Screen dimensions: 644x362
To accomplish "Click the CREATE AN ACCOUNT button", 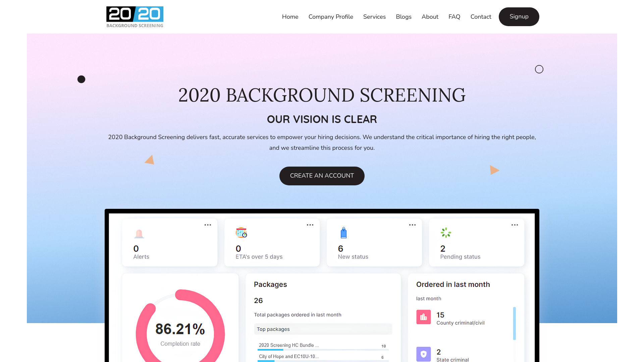I will (322, 176).
